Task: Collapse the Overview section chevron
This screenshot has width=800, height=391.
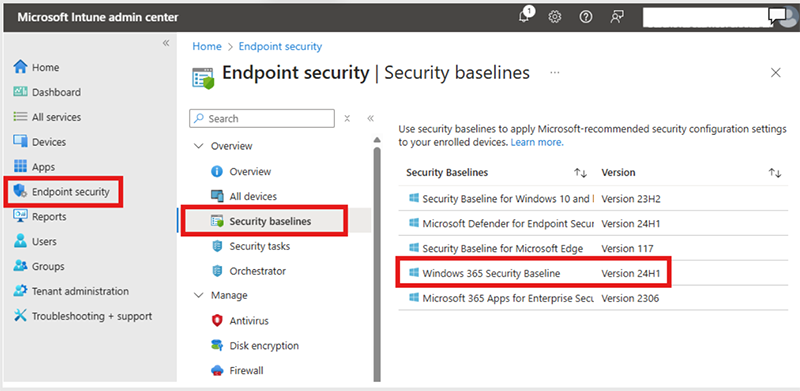Action: 198,146
